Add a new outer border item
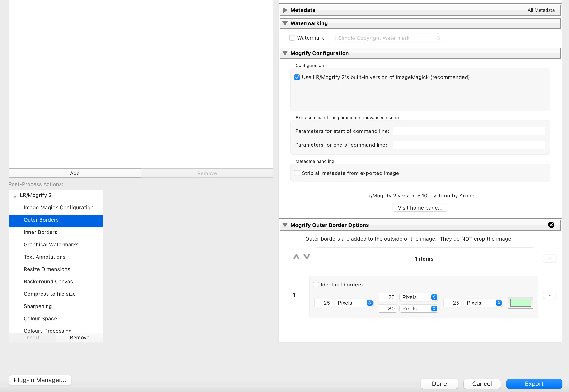The height and width of the screenshot is (392, 569). (x=549, y=259)
